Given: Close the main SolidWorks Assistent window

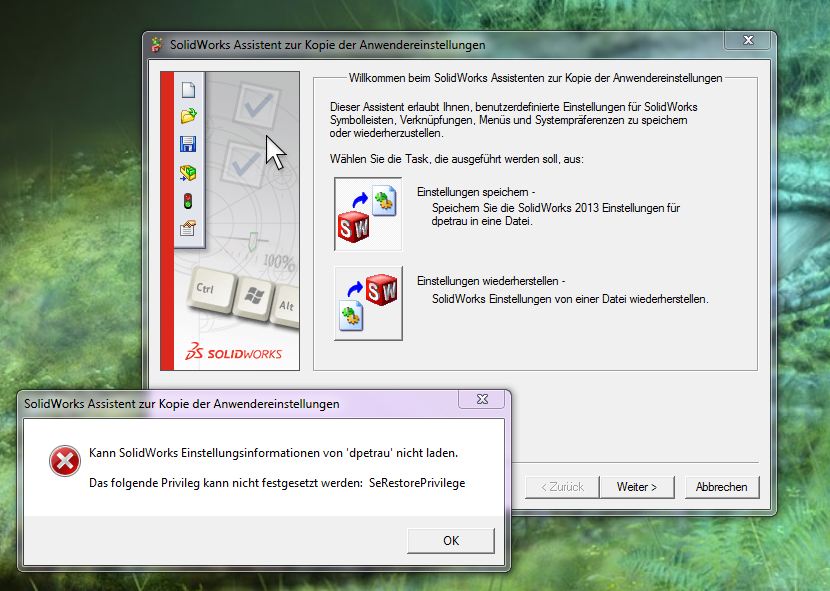Looking at the screenshot, I should [x=748, y=40].
